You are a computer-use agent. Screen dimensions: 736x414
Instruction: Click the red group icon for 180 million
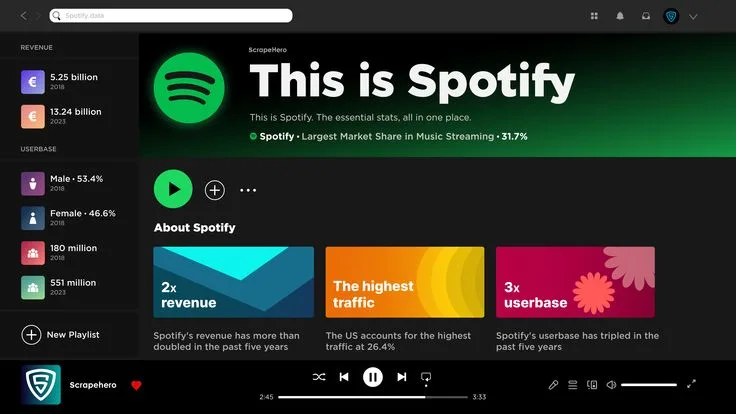tap(33, 253)
